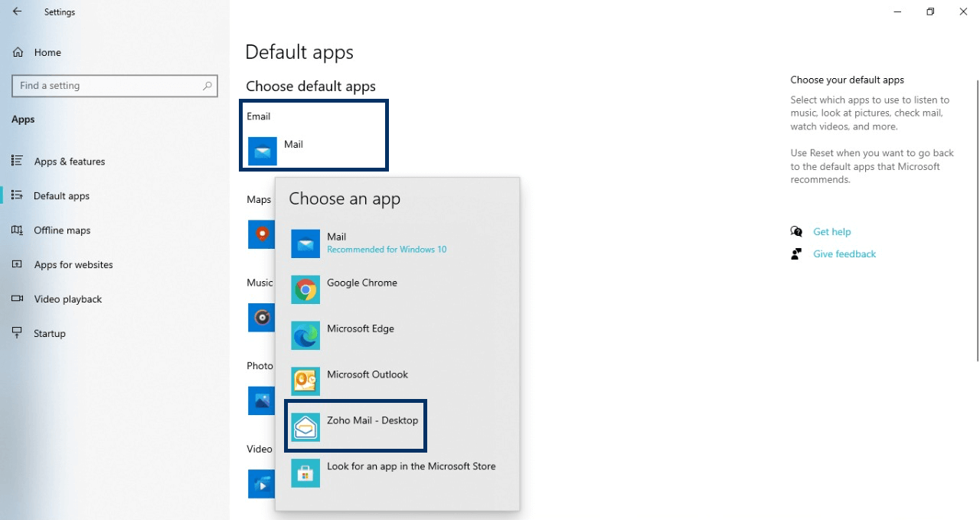Choose Microsoft Edge in the list
Screen dimensions: 980x520
(397, 335)
